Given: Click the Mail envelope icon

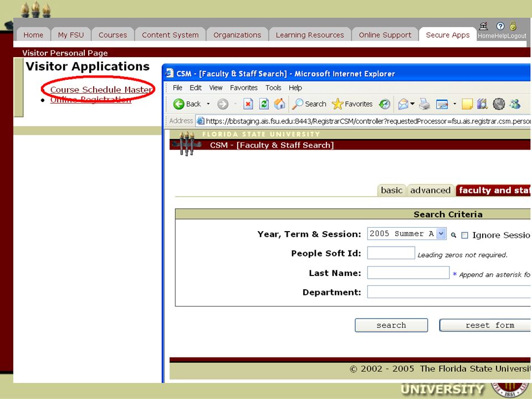Looking at the screenshot, I should click(403, 104).
